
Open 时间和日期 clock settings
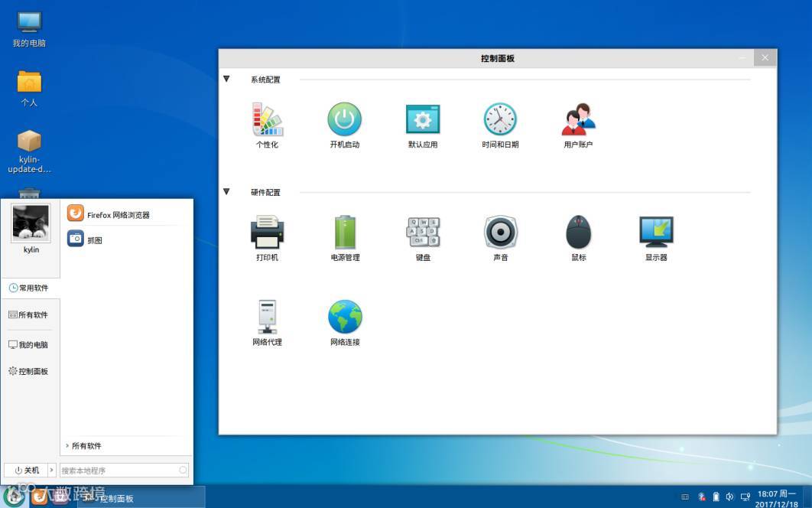click(500, 125)
